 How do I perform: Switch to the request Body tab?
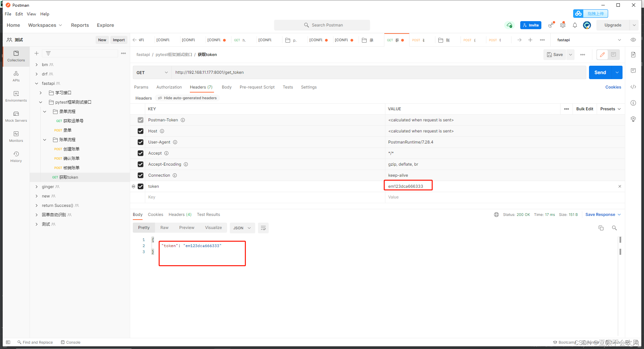coord(227,87)
